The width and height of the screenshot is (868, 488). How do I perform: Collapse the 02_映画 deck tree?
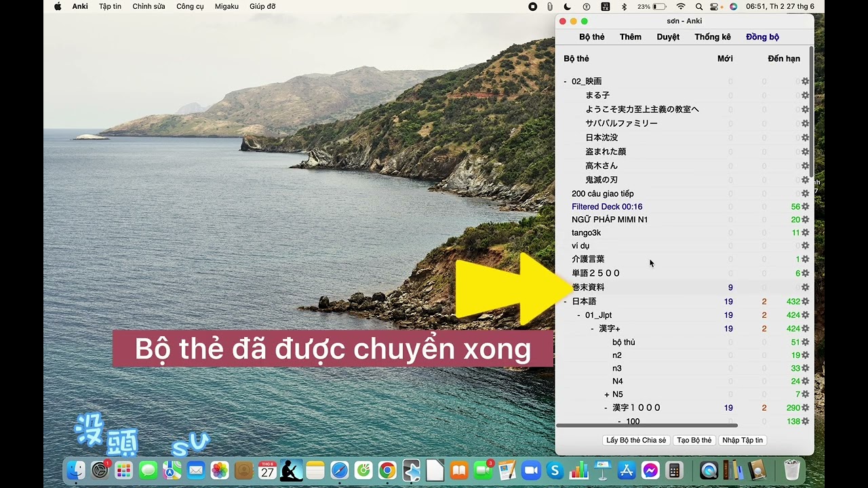click(x=565, y=81)
